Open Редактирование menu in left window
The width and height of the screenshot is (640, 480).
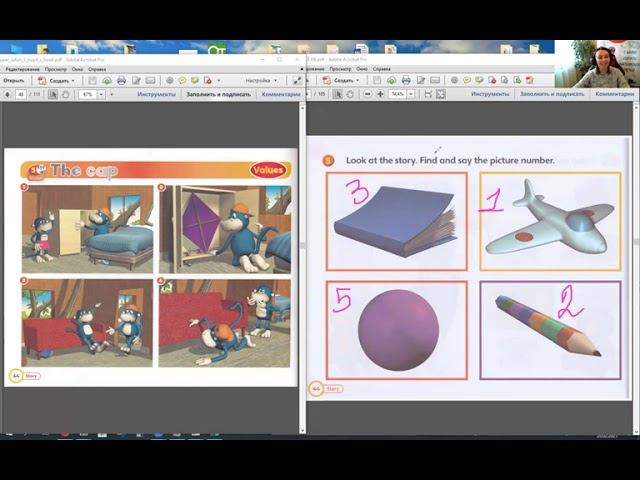22,69
